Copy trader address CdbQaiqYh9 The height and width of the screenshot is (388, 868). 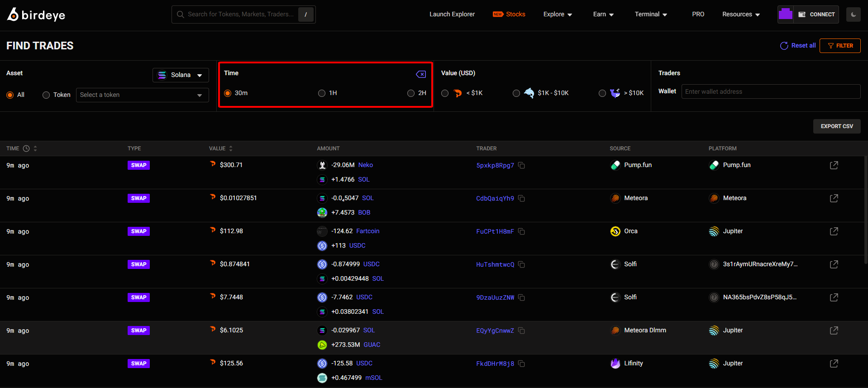[521, 199]
